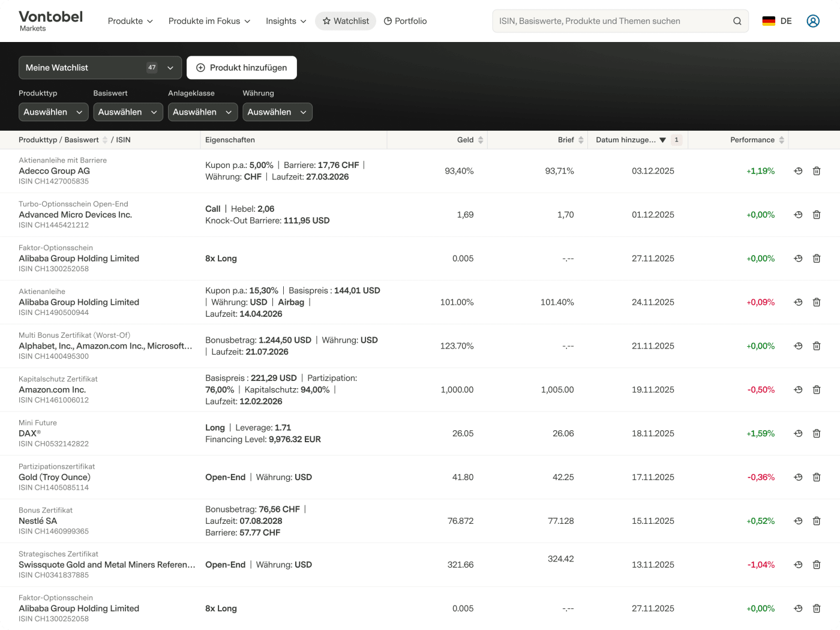Remove Amazon.com Inc. with its trash icon
The image size is (840, 630).
tap(817, 390)
